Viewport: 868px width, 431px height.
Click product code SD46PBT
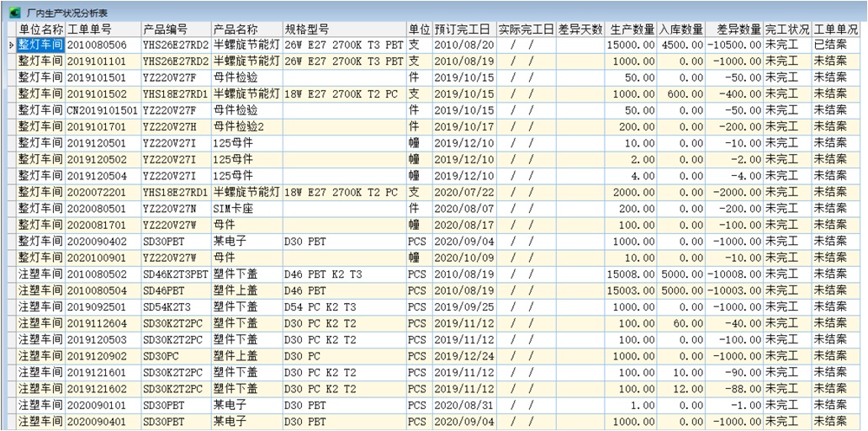click(176, 290)
